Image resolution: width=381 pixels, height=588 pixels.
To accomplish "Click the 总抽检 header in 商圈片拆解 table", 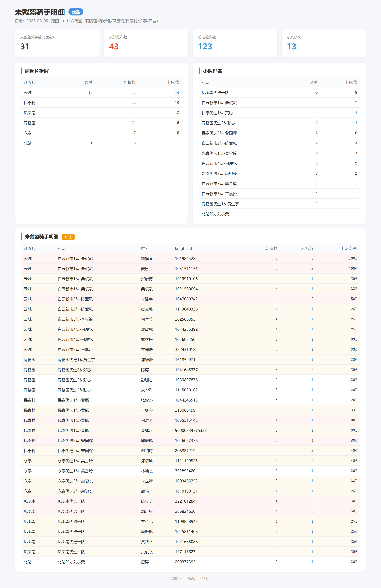I will pos(129,82).
